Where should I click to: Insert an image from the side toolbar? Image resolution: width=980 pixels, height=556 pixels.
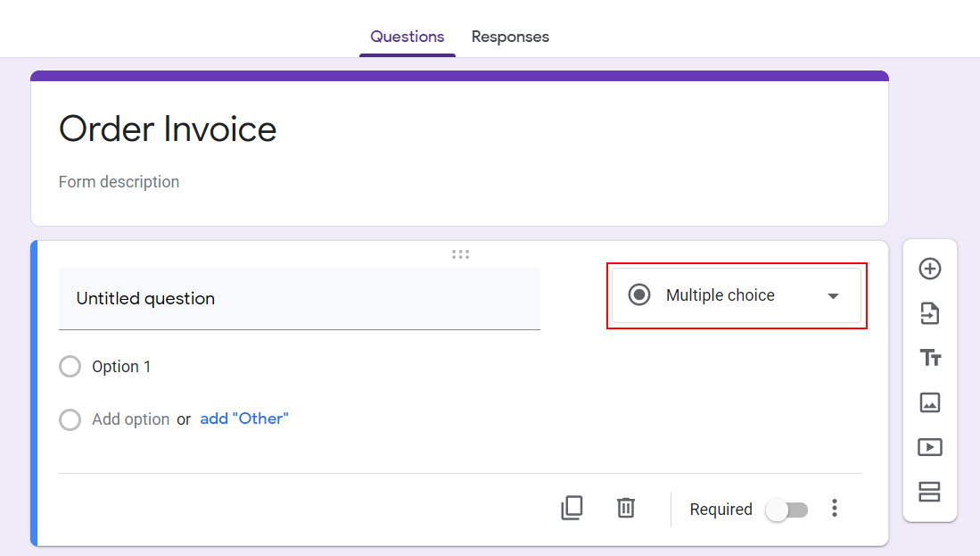930,402
